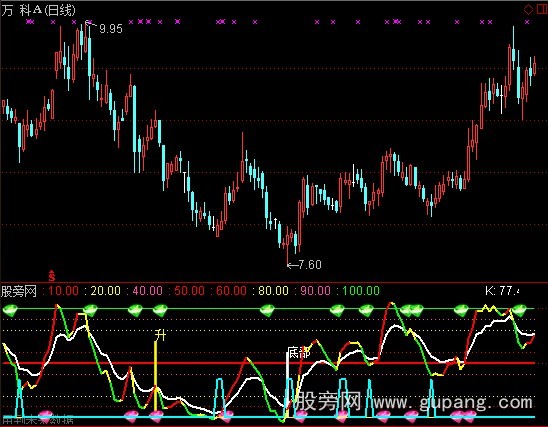
Task: Select the 50.00 indicator parameter value
Action: pyautogui.click(x=189, y=291)
